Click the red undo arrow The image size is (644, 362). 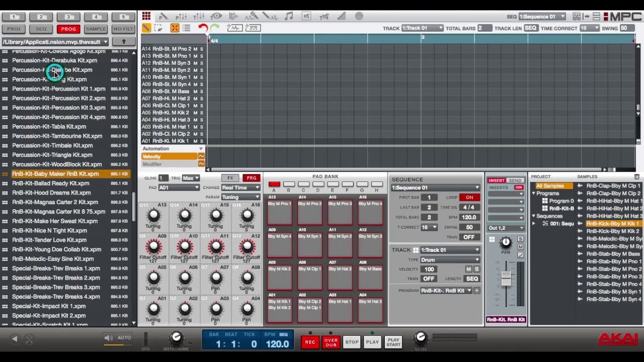click(x=203, y=28)
